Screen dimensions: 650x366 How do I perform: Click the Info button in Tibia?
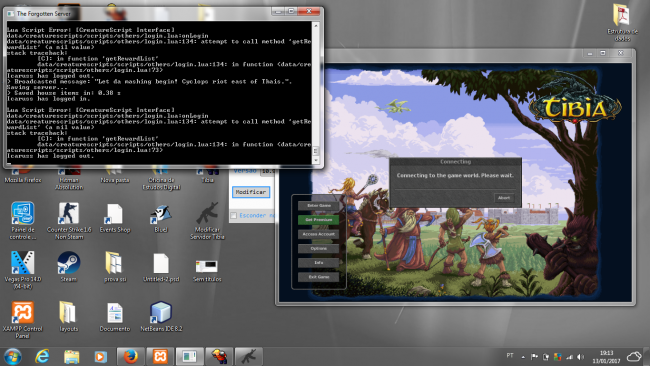tap(318, 262)
